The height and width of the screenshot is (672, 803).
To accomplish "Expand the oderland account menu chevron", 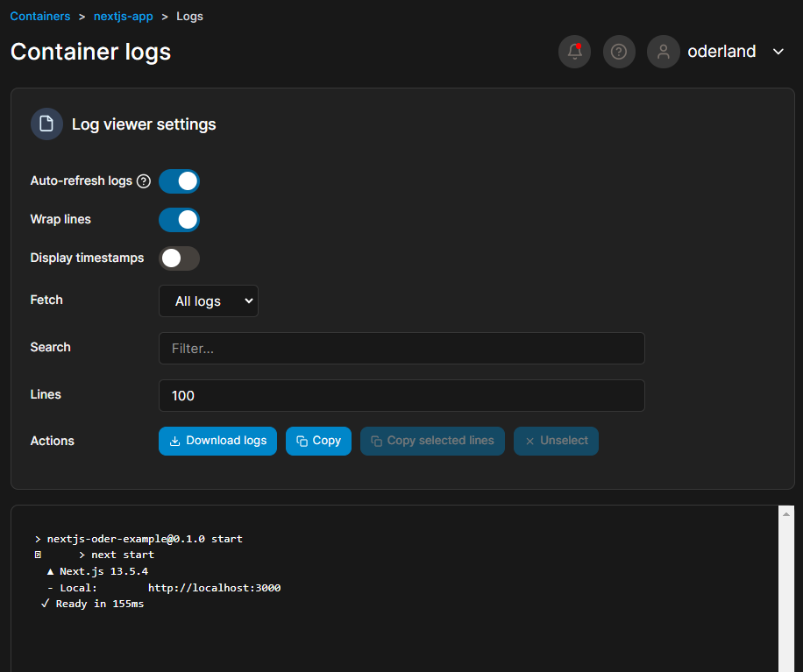I will [x=778, y=52].
